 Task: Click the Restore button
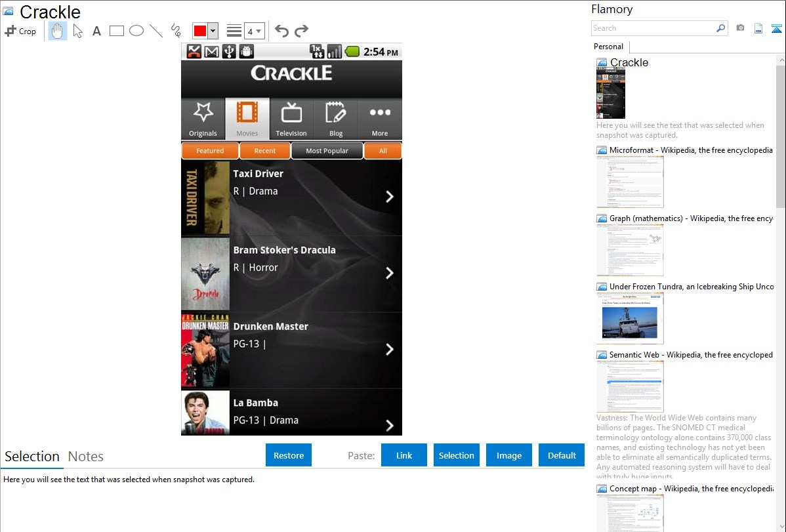coord(289,455)
